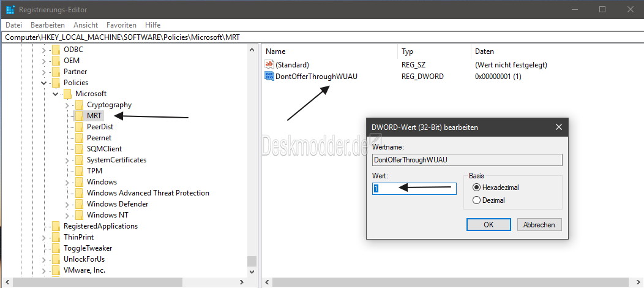Click the DontOfferThroughWUAU DWORD value icon

click(269, 76)
